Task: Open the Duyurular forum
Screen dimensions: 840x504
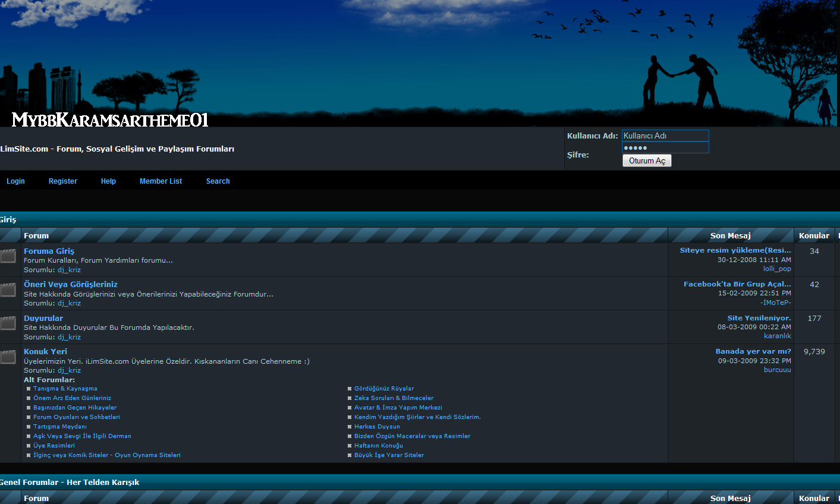Action: click(43, 319)
